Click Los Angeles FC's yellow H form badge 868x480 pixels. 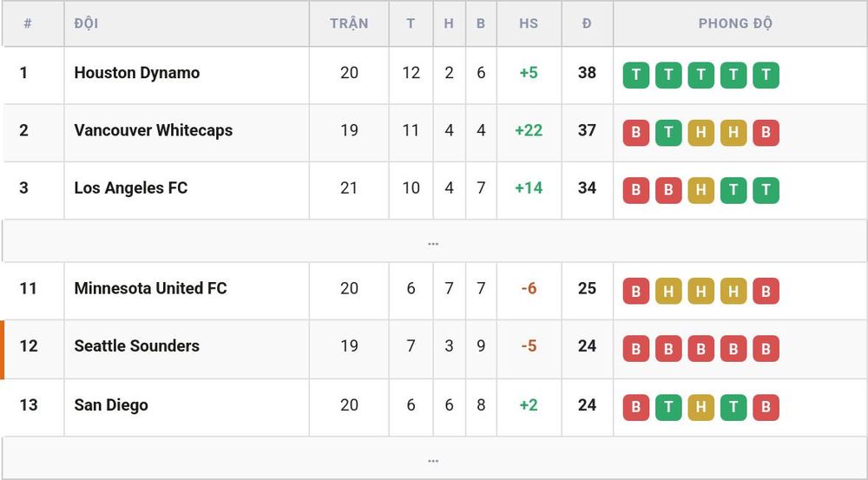(700, 190)
